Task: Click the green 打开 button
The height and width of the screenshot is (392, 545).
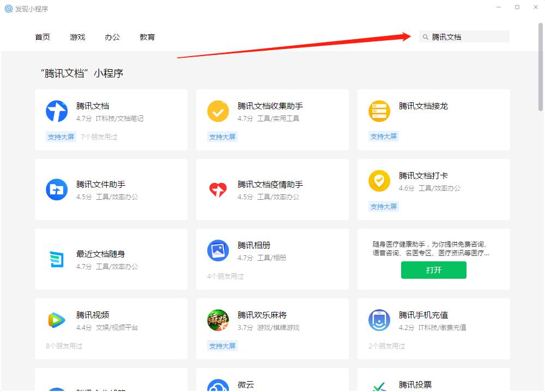Action: tap(434, 270)
